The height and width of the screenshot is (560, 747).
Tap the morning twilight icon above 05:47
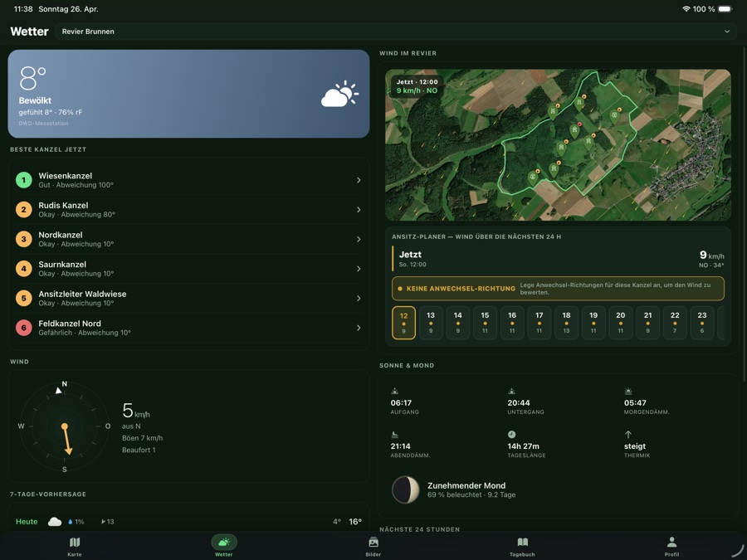(628, 392)
